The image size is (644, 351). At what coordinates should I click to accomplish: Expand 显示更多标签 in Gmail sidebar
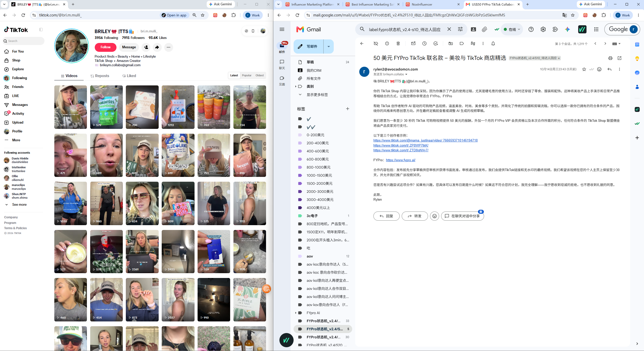pos(317,95)
